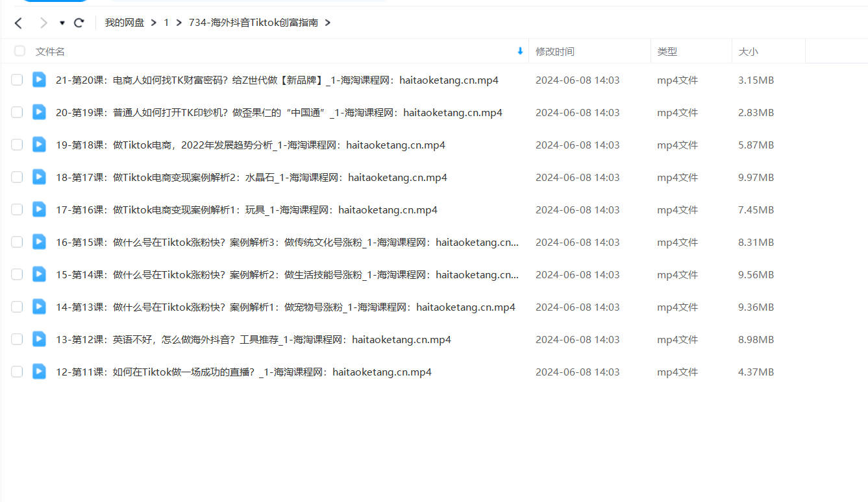
Task: Click modified date in 12-第11课 row
Action: click(577, 372)
